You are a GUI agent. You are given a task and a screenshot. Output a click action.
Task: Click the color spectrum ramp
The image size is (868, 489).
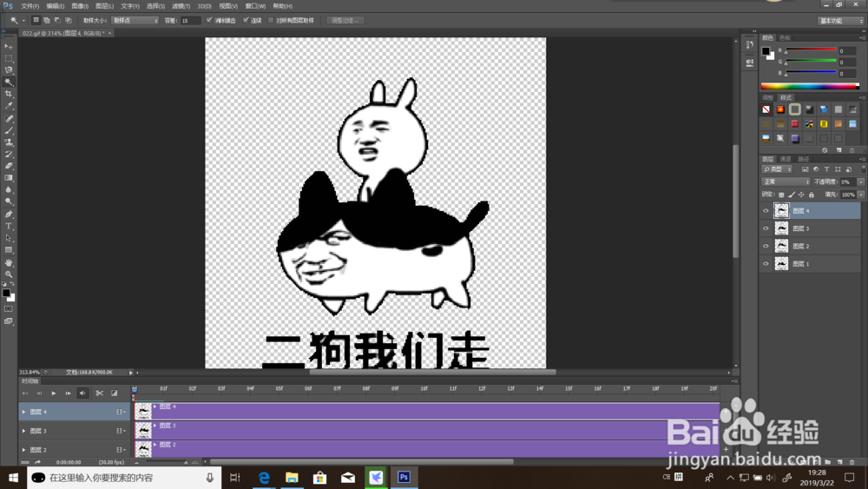tap(810, 86)
